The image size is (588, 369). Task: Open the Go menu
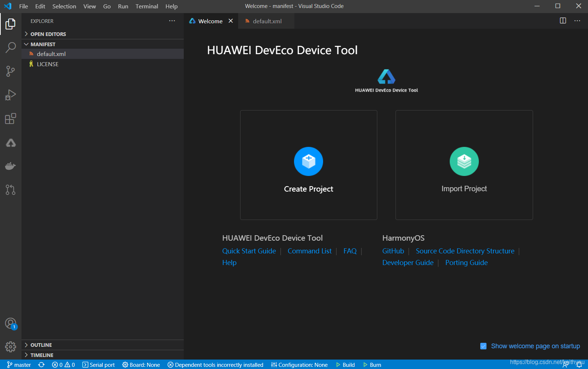pos(107,6)
